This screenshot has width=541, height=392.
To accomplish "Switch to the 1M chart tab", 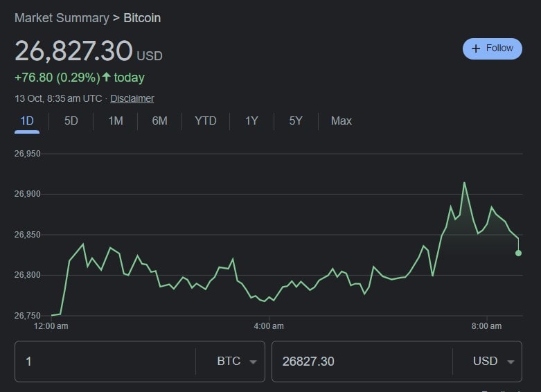I will tap(116, 121).
